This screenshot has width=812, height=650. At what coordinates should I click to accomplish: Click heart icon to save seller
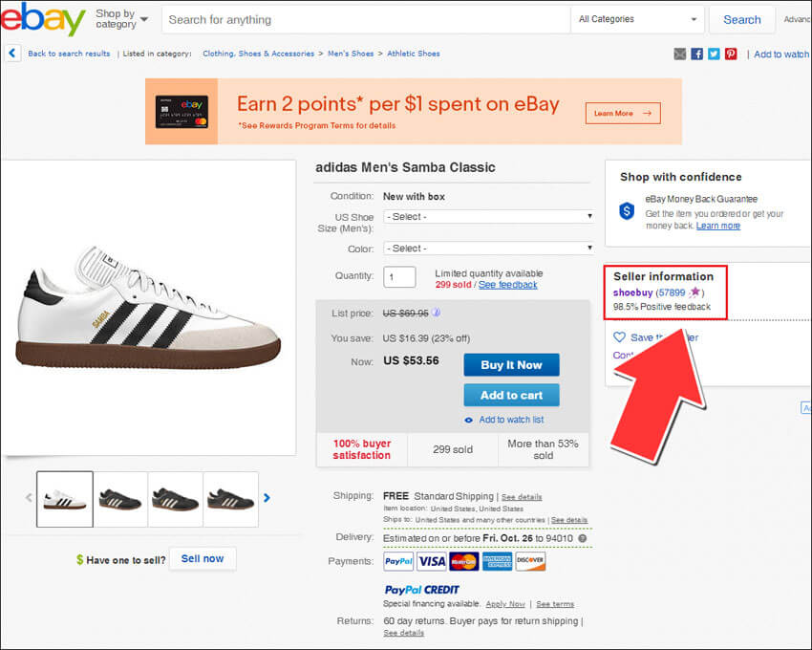[619, 337]
